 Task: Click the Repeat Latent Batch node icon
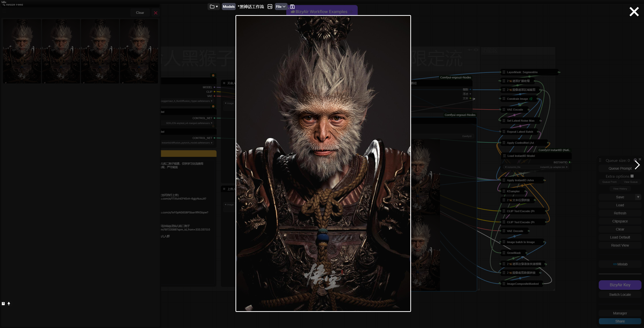click(x=504, y=132)
